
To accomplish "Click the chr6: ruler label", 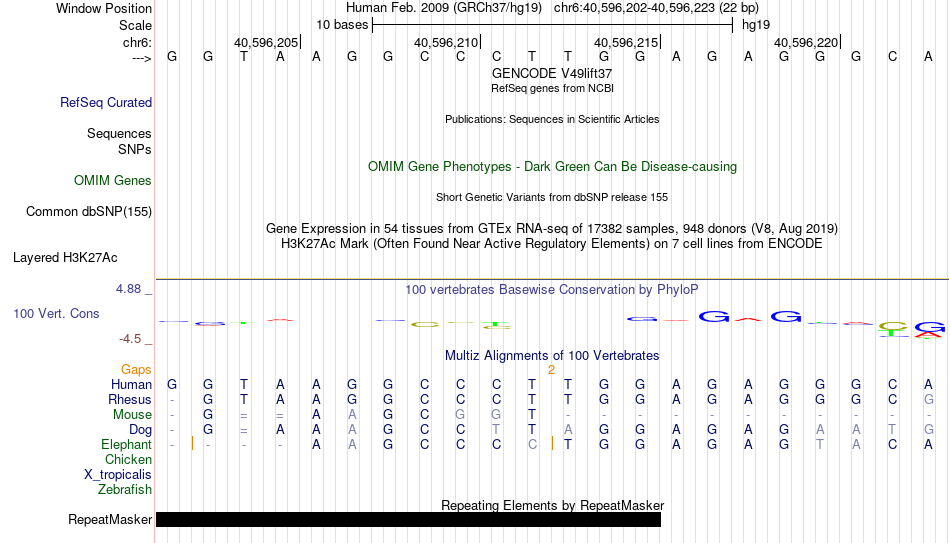I will click(138, 42).
